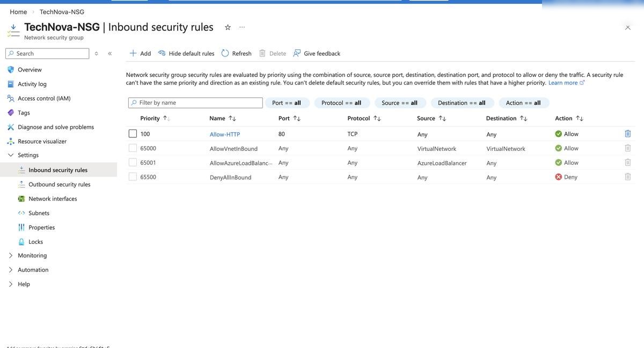
Task: Click the Inbound security rules icon
Action: coord(21,170)
